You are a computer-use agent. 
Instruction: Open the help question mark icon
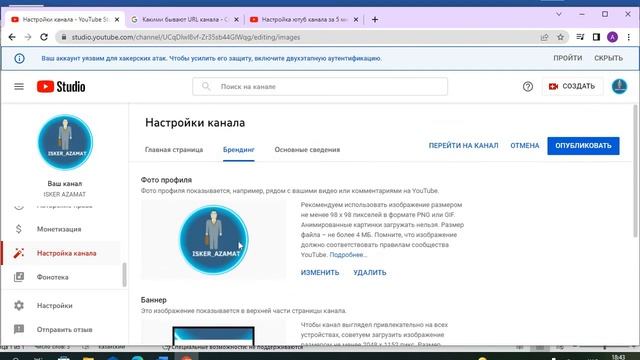[x=528, y=87]
